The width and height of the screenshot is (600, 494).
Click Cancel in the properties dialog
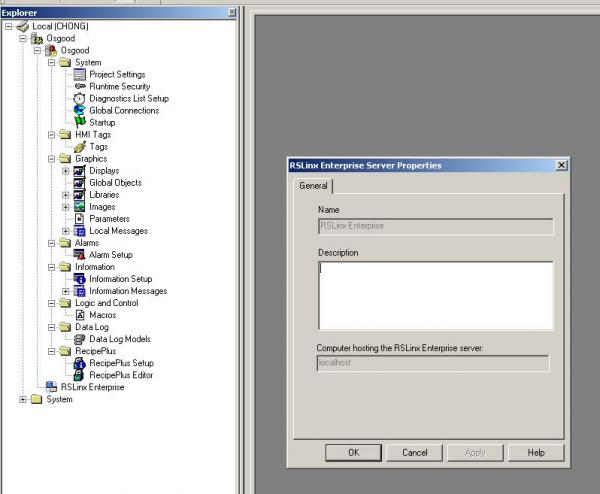point(414,453)
